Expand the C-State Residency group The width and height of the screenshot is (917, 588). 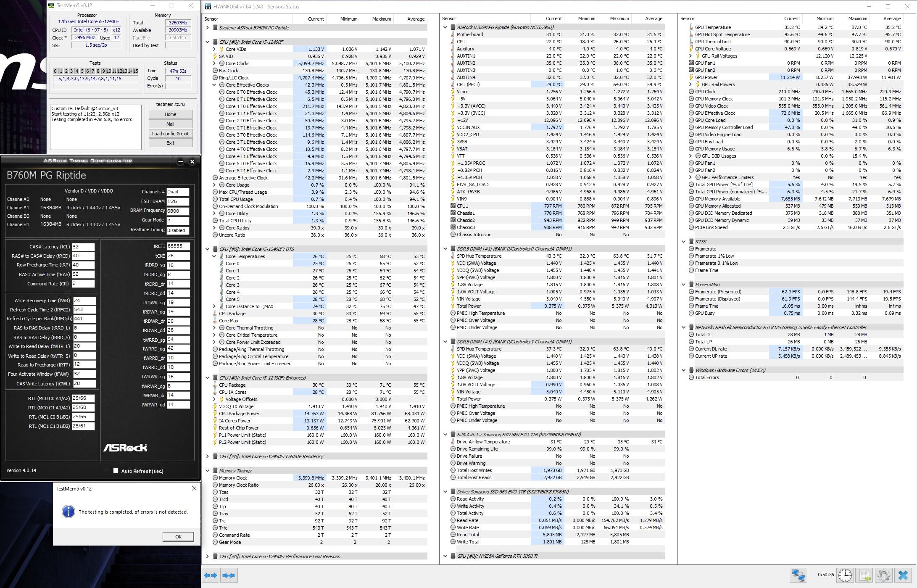(207, 456)
